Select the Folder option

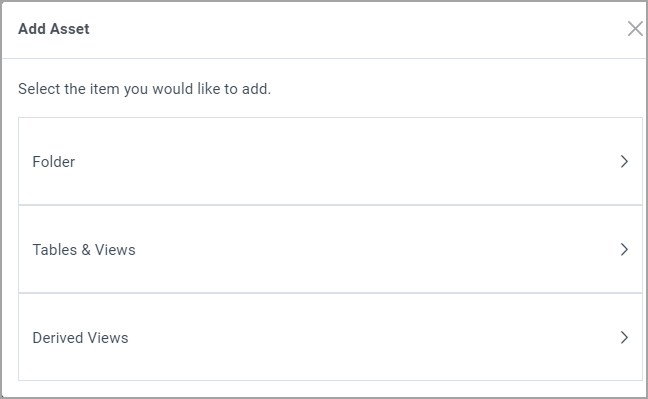tap(330, 161)
